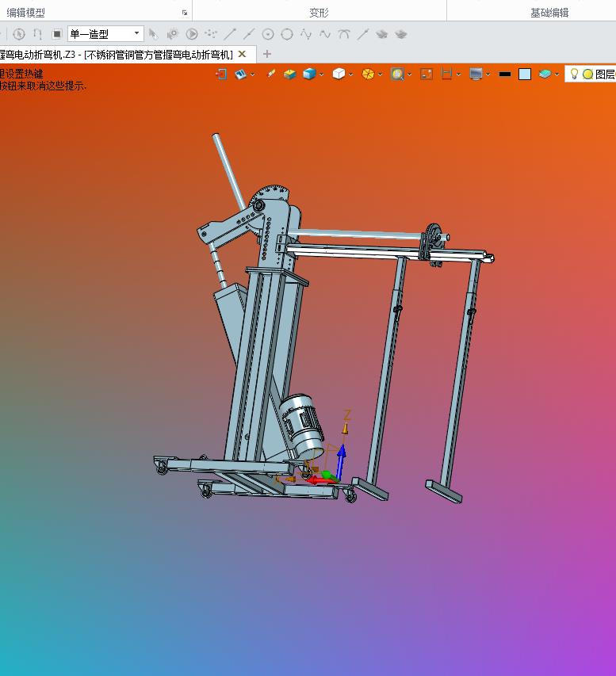Viewport: 616px width, 676px height.
Task: Click the red section caliper icon
Action: [x=447, y=74]
